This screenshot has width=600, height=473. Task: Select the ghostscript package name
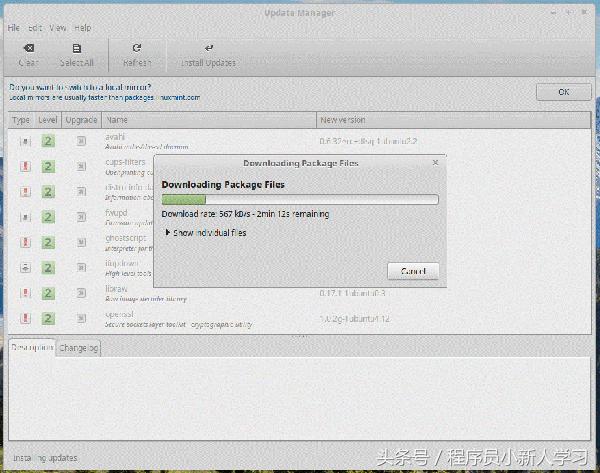(126, 238)
